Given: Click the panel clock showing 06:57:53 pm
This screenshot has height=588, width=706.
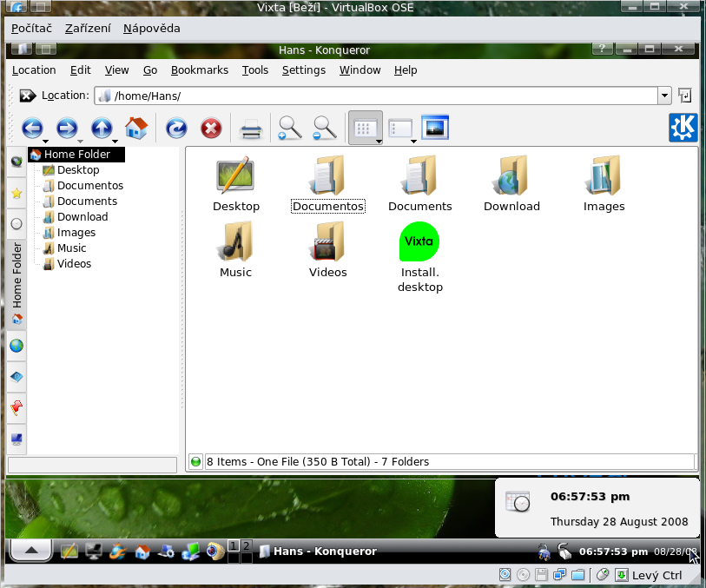Looking at the screenshot, I should click(x=613, y=552).
